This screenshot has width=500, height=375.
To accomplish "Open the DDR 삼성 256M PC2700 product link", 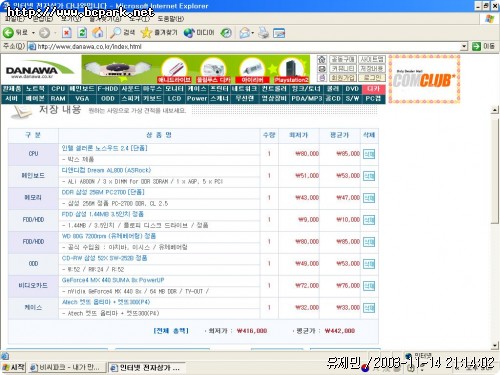I will (103, 192).
